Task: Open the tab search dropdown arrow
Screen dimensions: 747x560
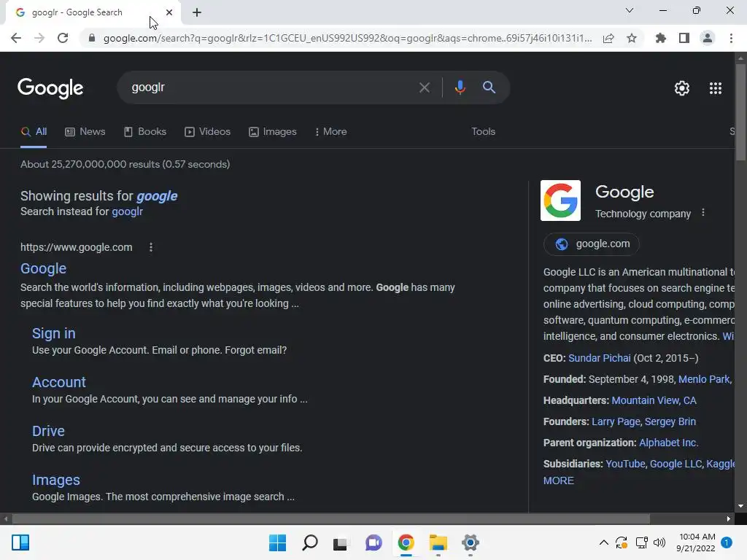Action: tap(630, 10)
